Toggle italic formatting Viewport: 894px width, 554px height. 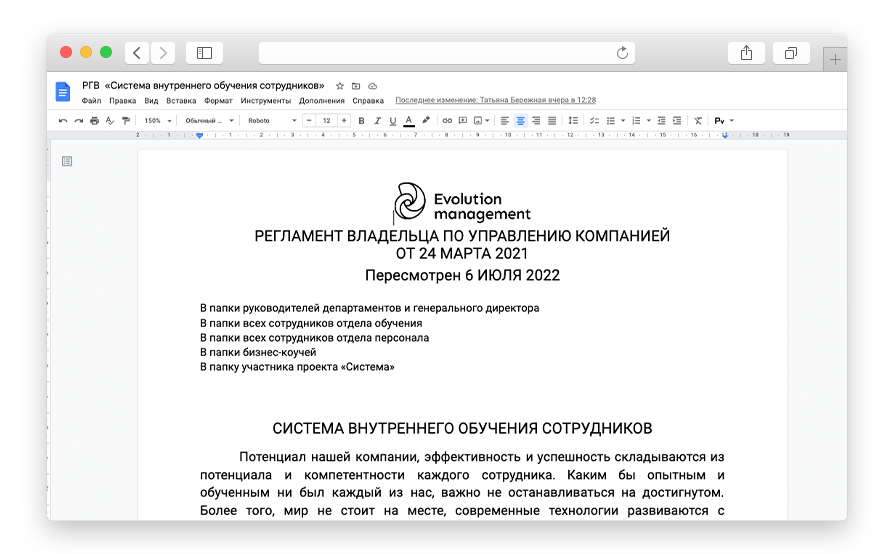tap(377, 121)
